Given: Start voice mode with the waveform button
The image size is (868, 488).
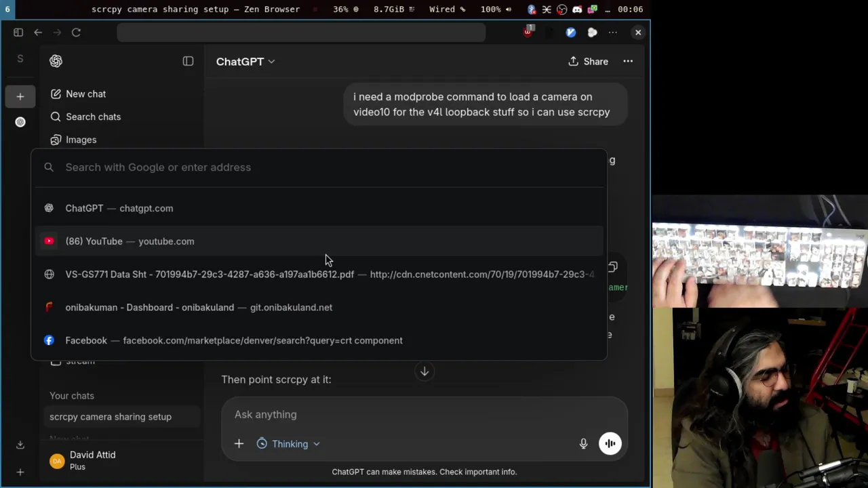Looking at the screenshot, I should coord(610,443).
